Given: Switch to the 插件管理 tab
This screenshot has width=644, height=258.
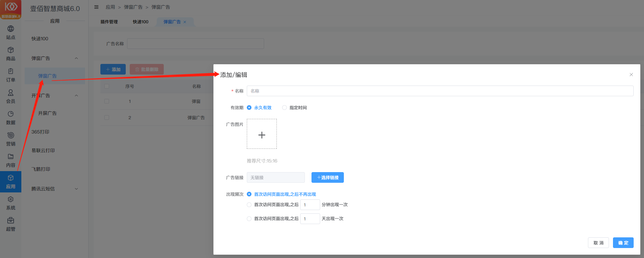Looking at the screenshot, I should [109, 22].
